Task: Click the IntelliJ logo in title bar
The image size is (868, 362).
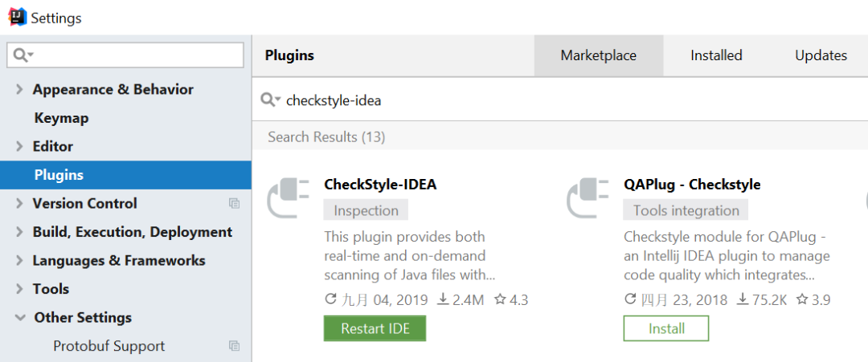Action: point(16,17)
